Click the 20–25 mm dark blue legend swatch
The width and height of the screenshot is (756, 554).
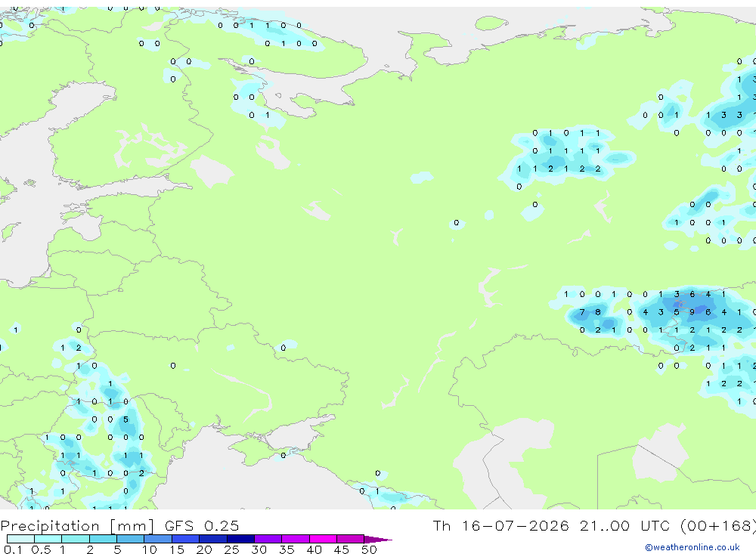(212, 539)
